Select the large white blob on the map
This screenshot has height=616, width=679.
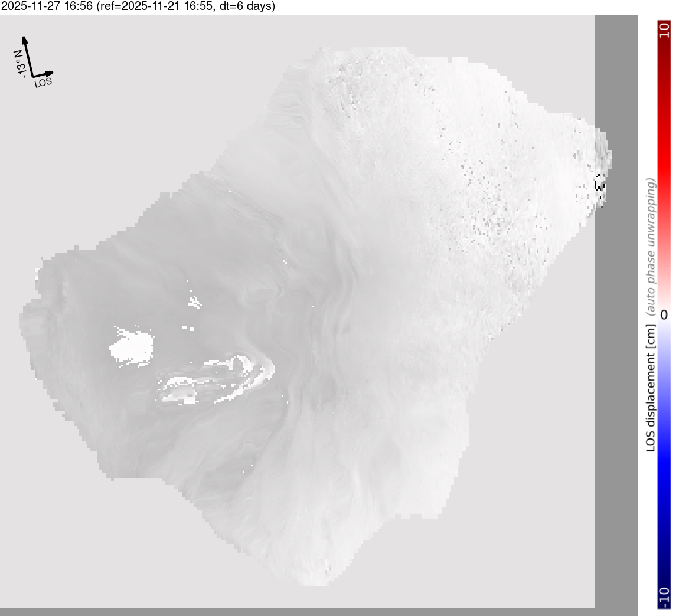(132, 345)
